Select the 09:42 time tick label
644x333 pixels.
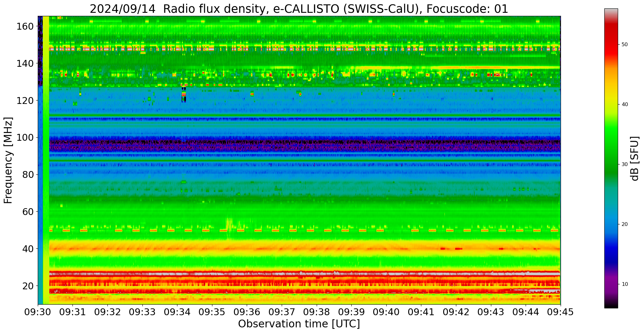pyautogui.click(x=456, y=312)
